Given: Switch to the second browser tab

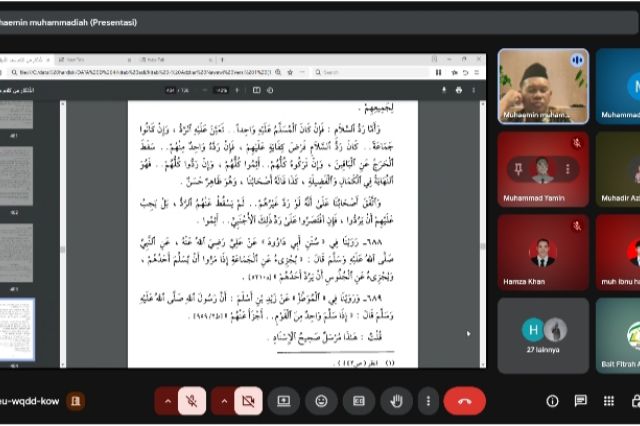Looking at the screenshot, I should point(95,60).
